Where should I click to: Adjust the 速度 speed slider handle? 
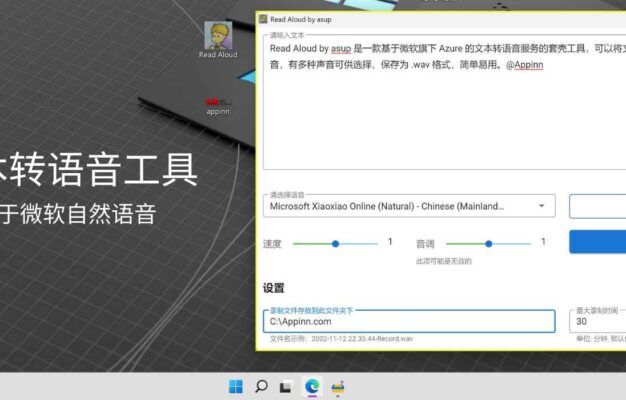click(335, 243)
